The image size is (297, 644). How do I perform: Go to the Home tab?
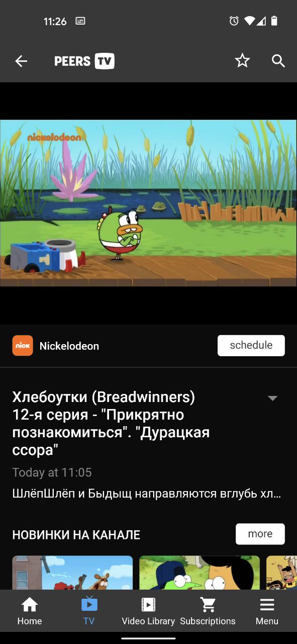30,611
